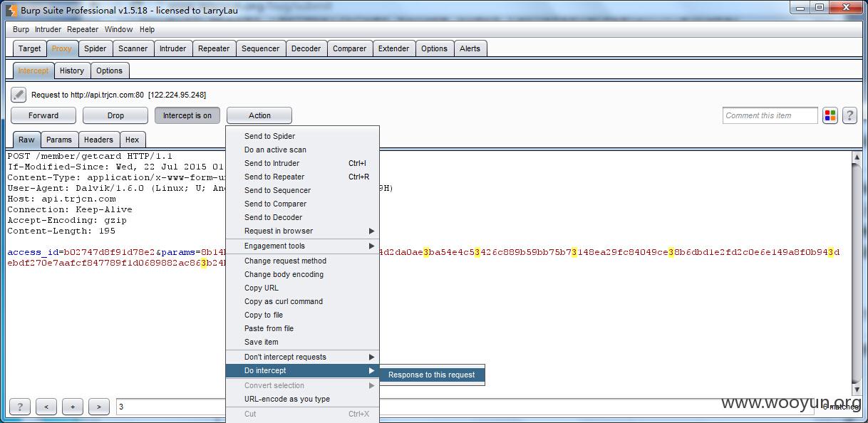Viewport: 868px width, 423px height.
Task: Click the vertical scrollbar up arrow
Action: pyautogui.click(x=857, y=157)
